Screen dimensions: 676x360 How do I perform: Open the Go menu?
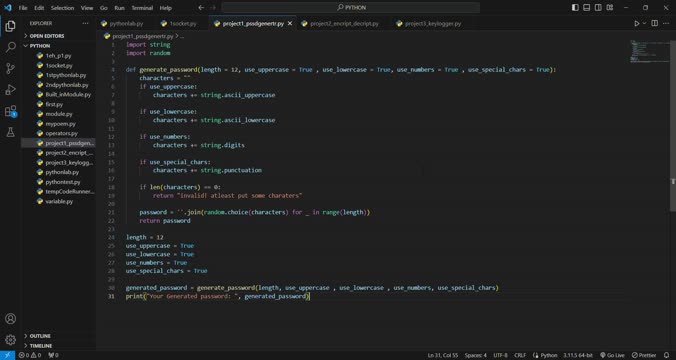(x=104, y=8)
